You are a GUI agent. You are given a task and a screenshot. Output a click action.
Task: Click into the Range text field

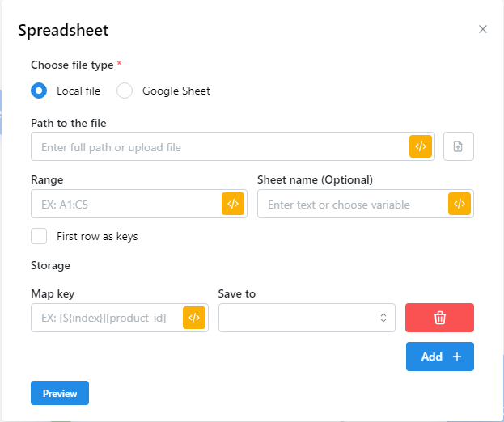click(x=125, y=205)
